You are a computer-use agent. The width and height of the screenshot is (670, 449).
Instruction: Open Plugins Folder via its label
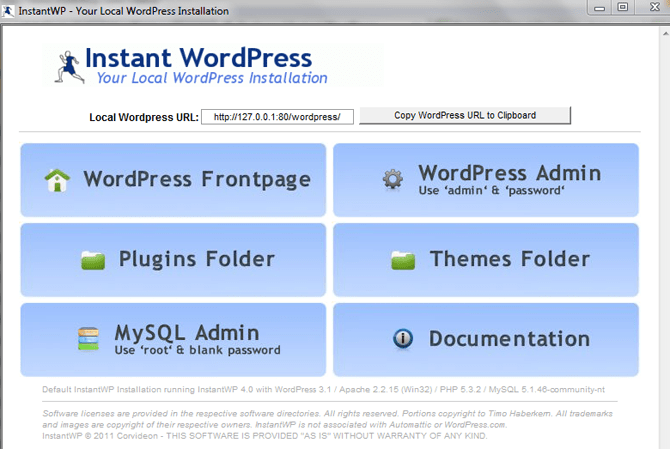tap(196, 260)
